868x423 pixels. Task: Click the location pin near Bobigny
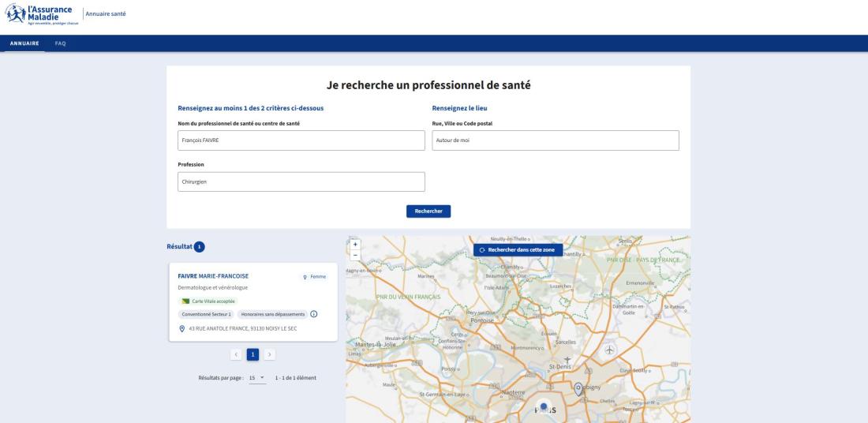click(578, 387)
